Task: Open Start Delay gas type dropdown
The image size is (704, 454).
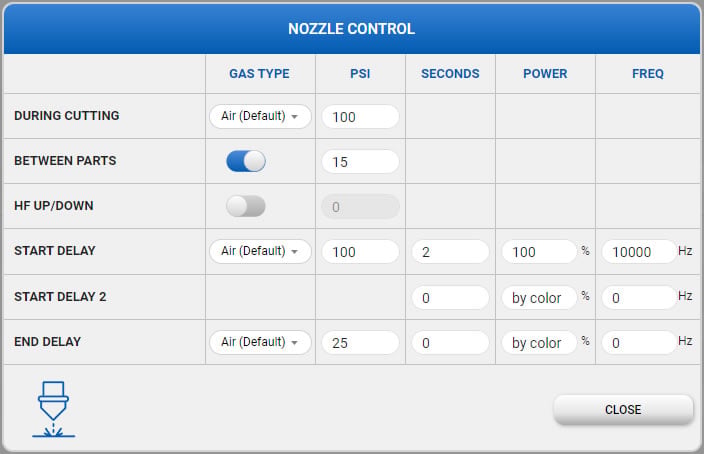Action: (260, 251)
